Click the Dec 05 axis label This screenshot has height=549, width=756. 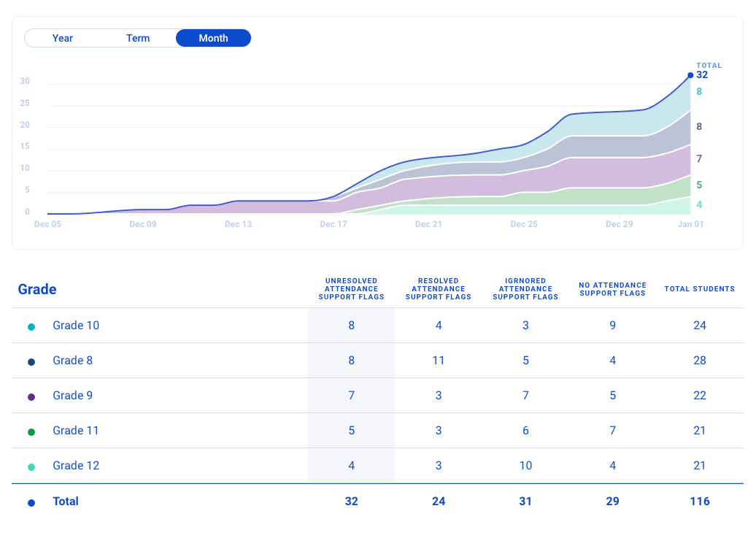point(47,224)
